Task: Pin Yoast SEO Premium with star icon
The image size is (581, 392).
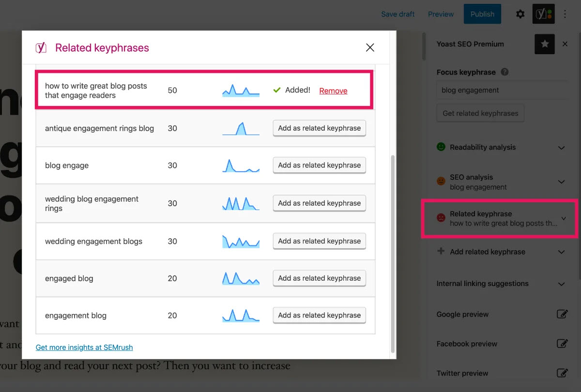Action: point(545,44)
